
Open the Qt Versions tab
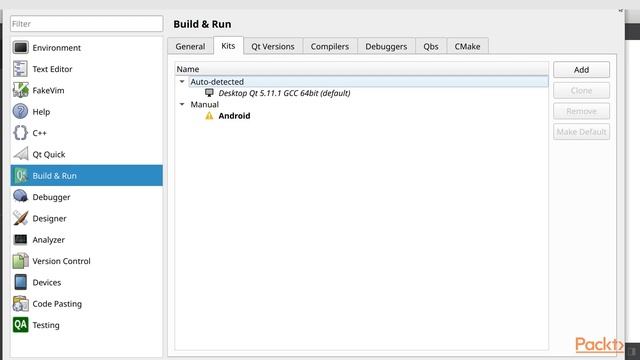[x=273, y=47]
